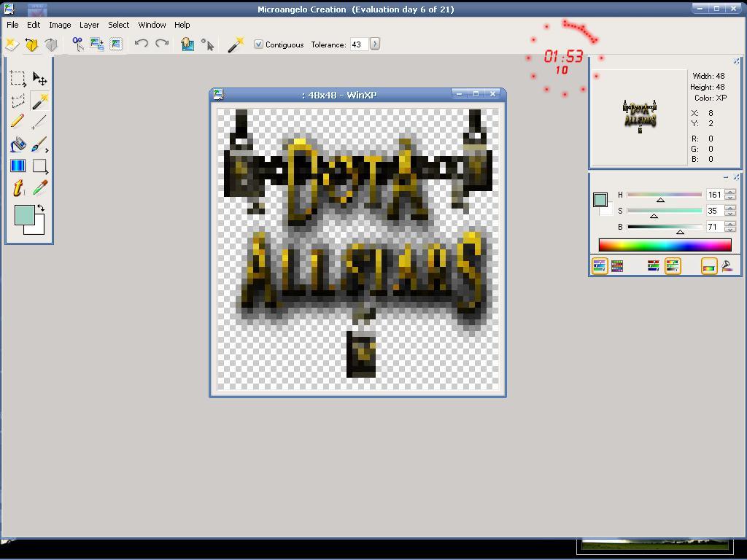The image size is (747, 560).
Task: Select the Text tool
Action: click(18, 187)
